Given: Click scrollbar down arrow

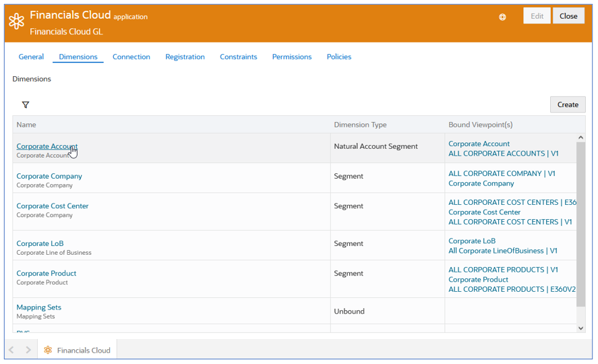Looking at the screenshot, I should point(580,328).
